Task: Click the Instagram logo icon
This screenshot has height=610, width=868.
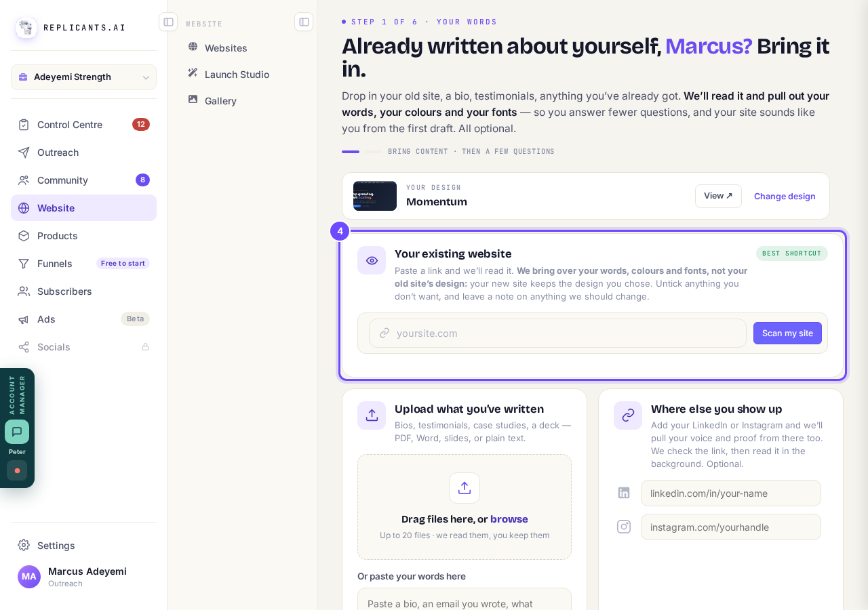Action: point(624,527)
